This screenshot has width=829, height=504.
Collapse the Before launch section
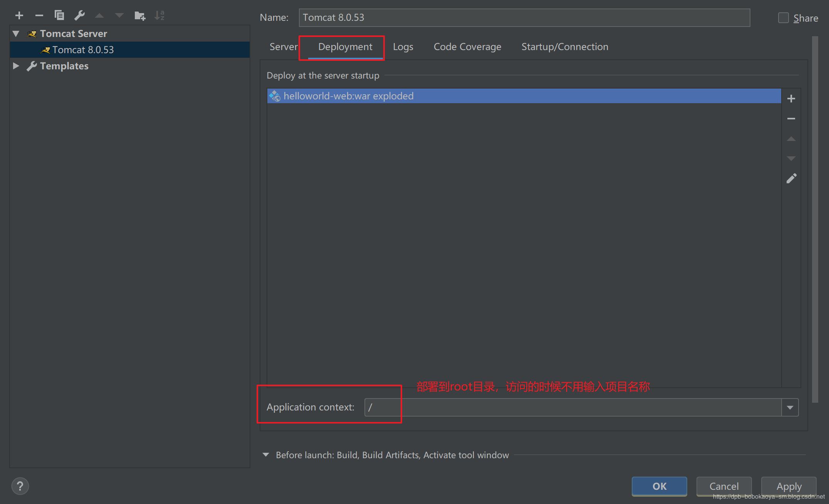click(x=265, y=455)
